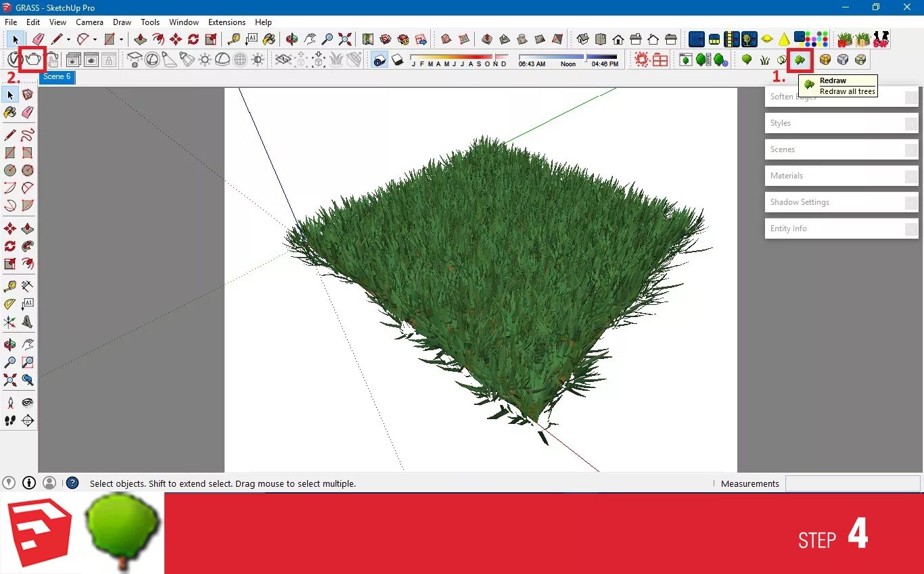Select the Protractor tool in left toolbar

[10, 304]
